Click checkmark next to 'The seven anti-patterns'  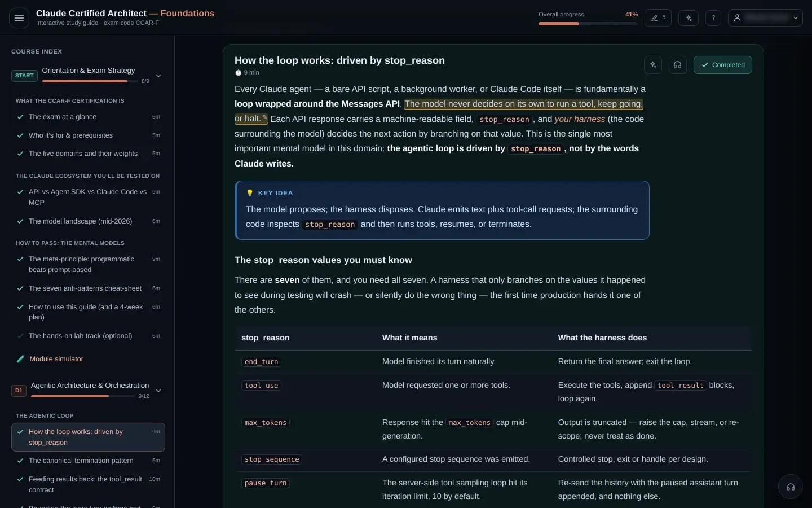[20, 288]
